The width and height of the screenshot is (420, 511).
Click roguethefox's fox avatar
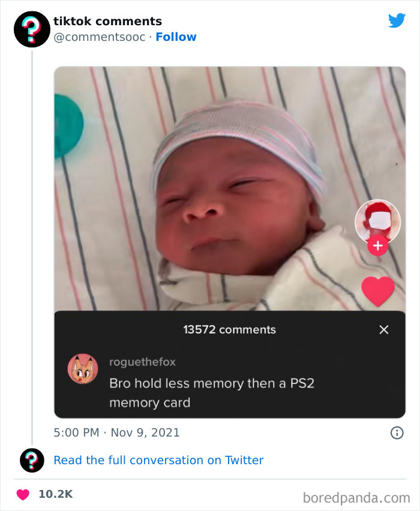coord(83,369)
